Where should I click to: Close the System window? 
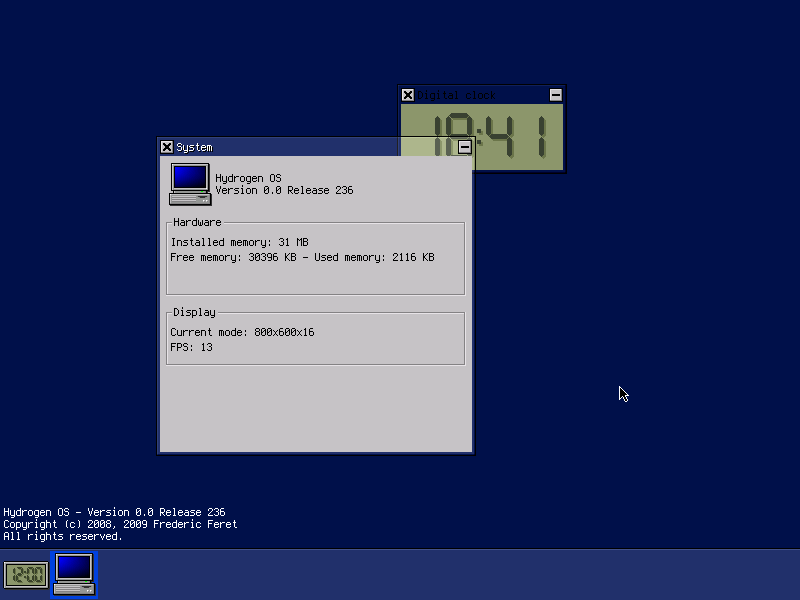click(166, 147)
